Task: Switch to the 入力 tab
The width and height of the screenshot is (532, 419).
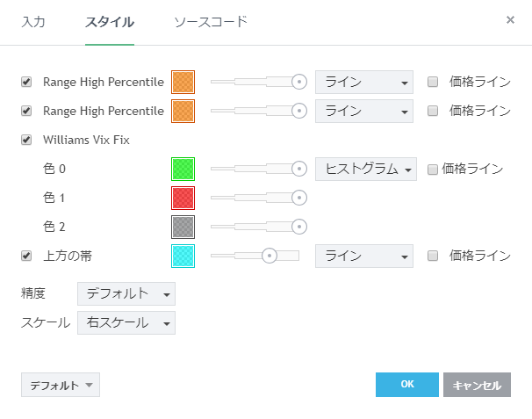Action: point(33,22)
